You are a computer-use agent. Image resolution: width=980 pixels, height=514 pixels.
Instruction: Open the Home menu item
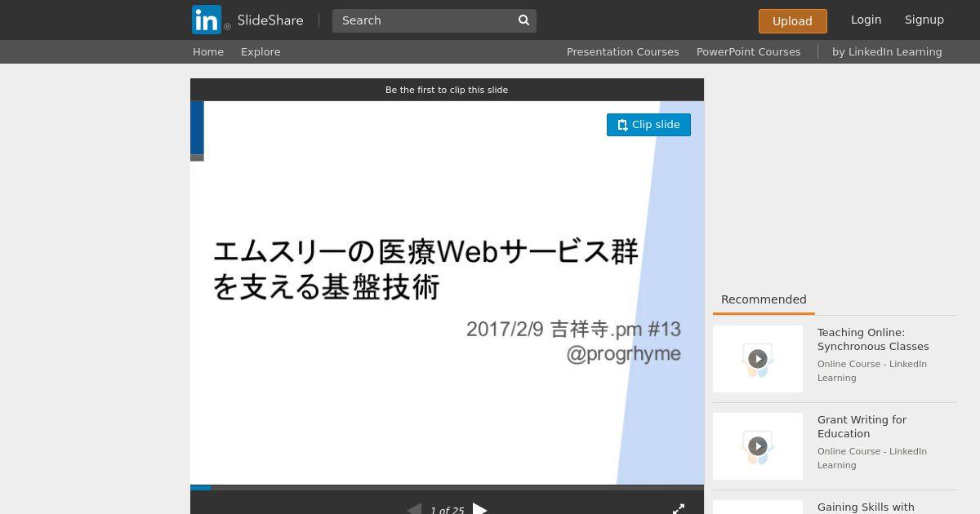(x=208, y=51)
